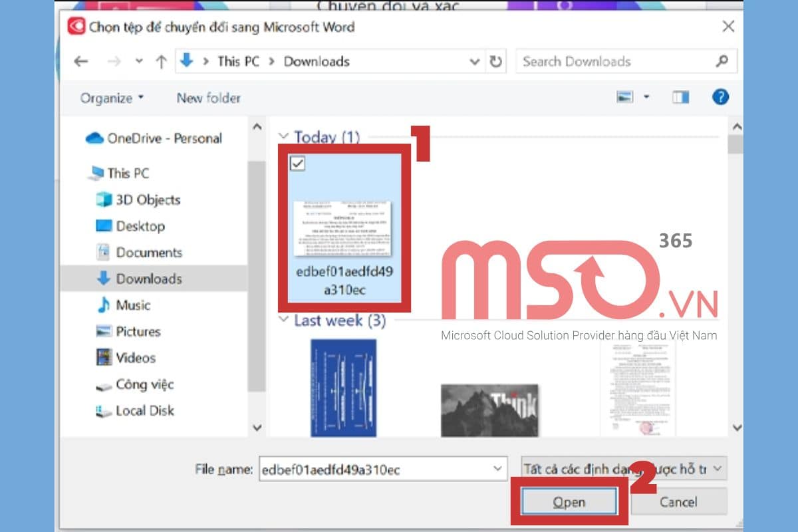Go back using the back arrow
This screenshot has width=798, height=532.
81,62
